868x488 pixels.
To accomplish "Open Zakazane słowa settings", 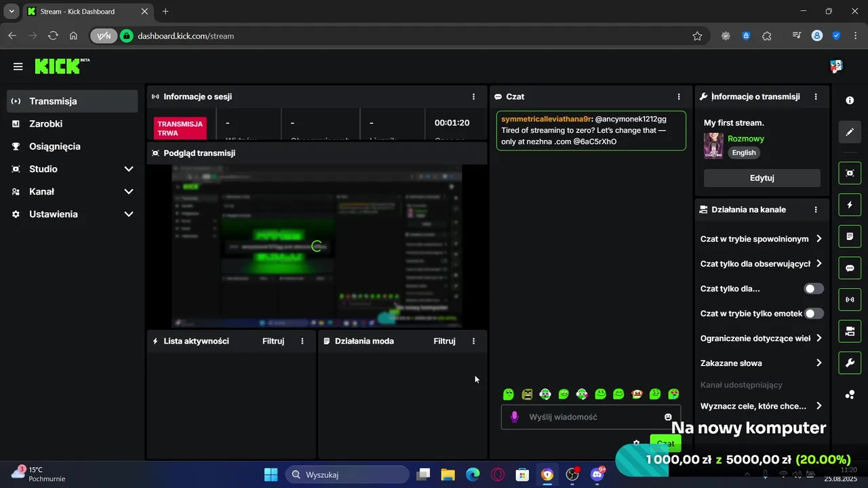I will [761, 363].
